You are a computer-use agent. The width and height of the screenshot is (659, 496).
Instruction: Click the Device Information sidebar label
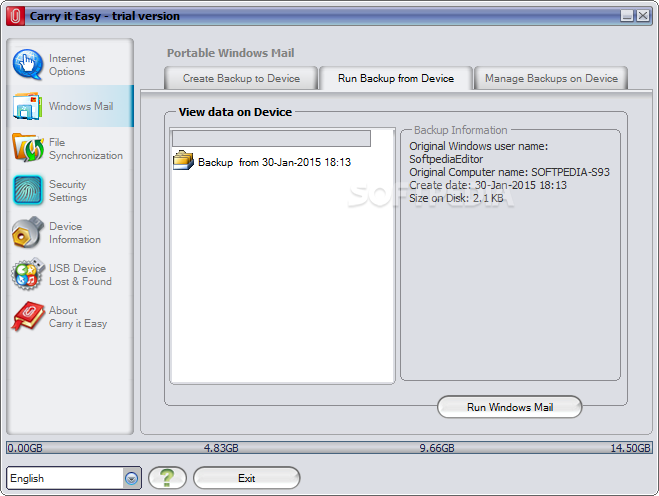tap(75, 233)
